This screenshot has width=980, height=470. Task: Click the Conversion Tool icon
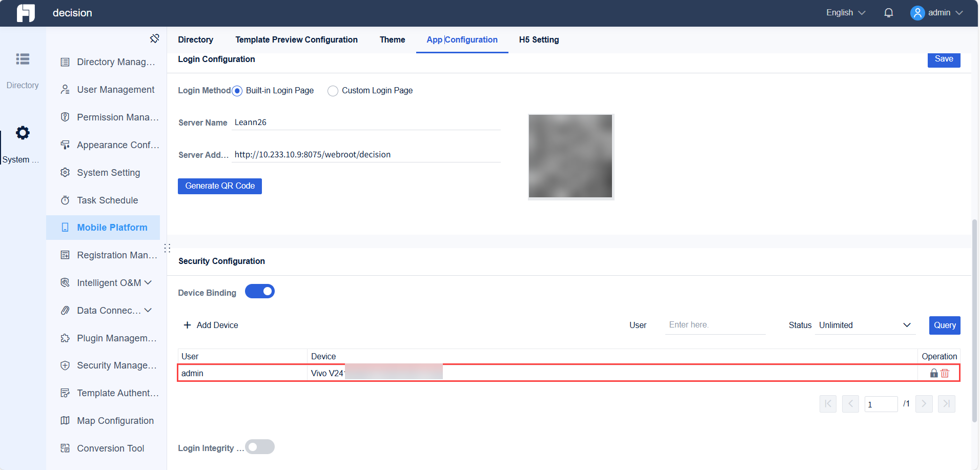(65, 448)
